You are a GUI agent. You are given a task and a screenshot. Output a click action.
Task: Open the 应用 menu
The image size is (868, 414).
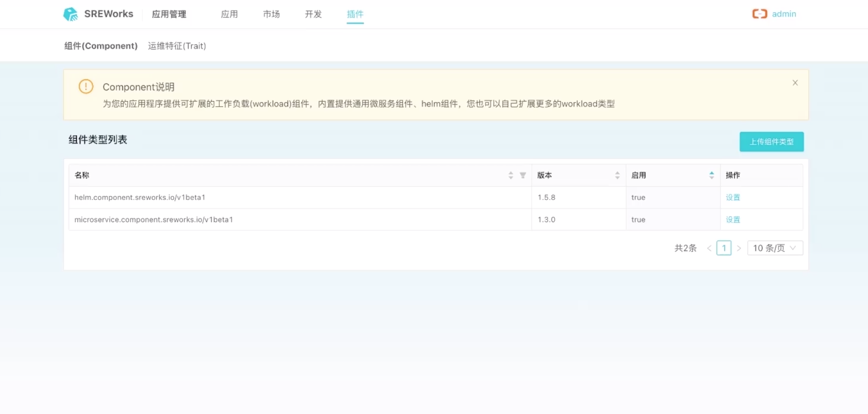click(x=229, y=14)
